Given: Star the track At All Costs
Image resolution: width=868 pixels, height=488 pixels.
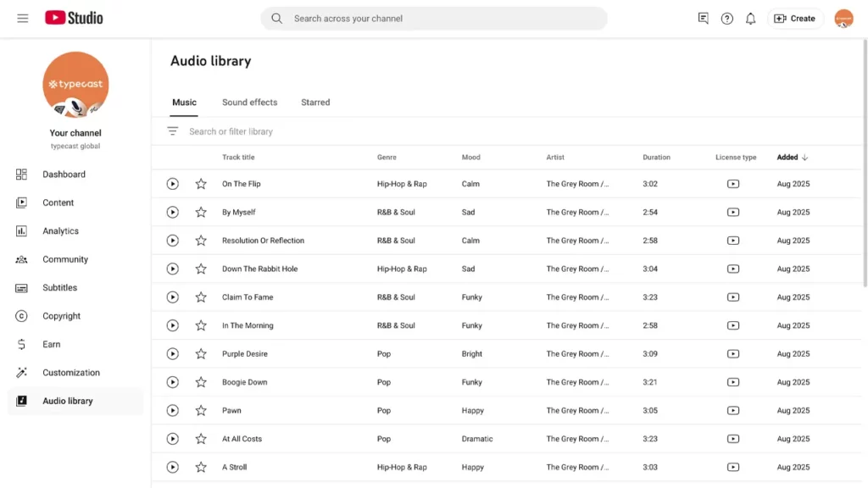Looking at the screenshot, I should pos(201,439).
